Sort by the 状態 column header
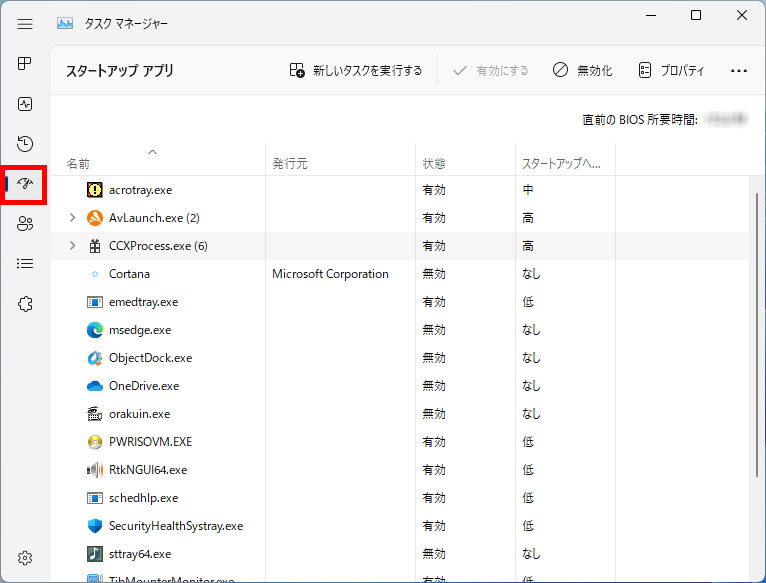766x583 pixels. point(434,163)
